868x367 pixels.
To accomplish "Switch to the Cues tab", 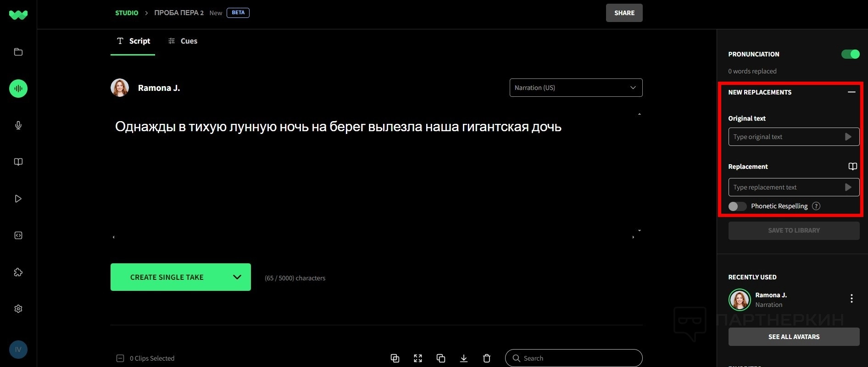I will pyautogui.click(x=183, y=41).
